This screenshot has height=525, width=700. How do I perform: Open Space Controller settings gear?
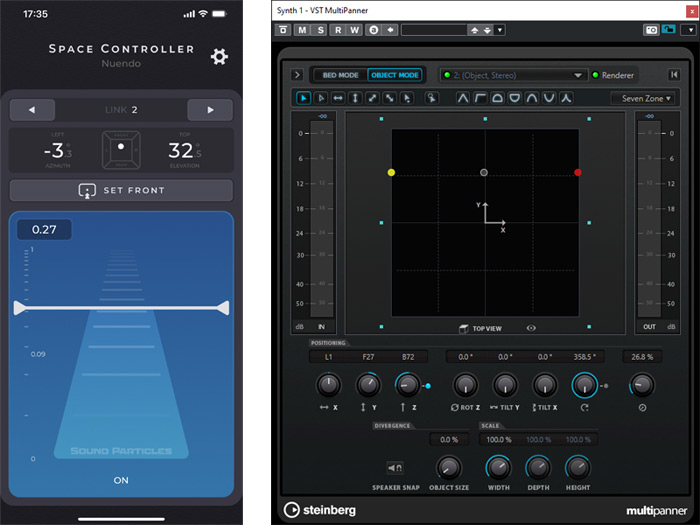coord(219,57)
